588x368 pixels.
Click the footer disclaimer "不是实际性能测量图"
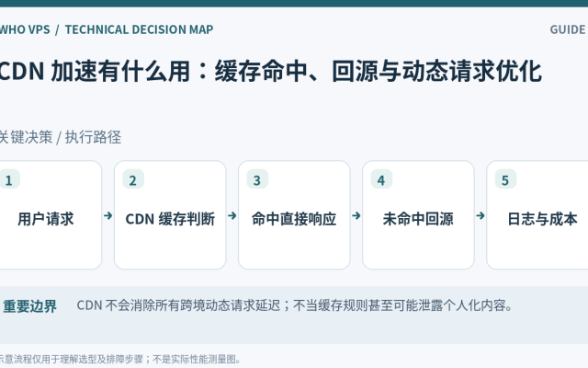point(194,359)
